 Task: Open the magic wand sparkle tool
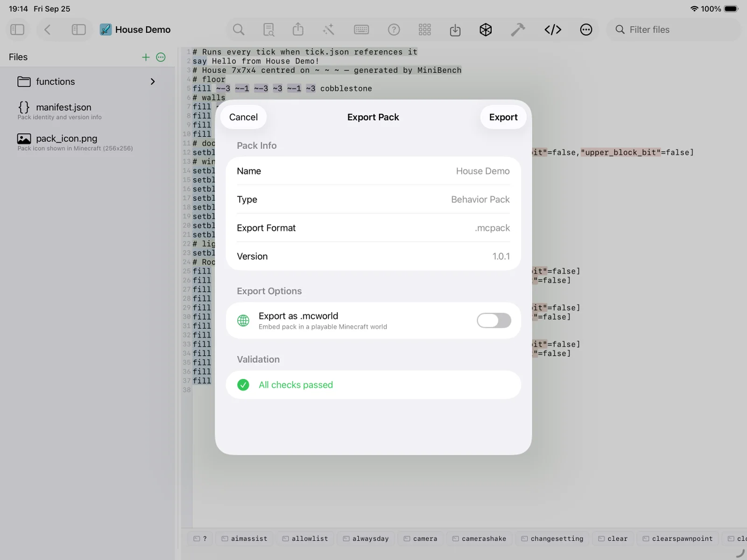pyautogui.click(x=328, y=30)
